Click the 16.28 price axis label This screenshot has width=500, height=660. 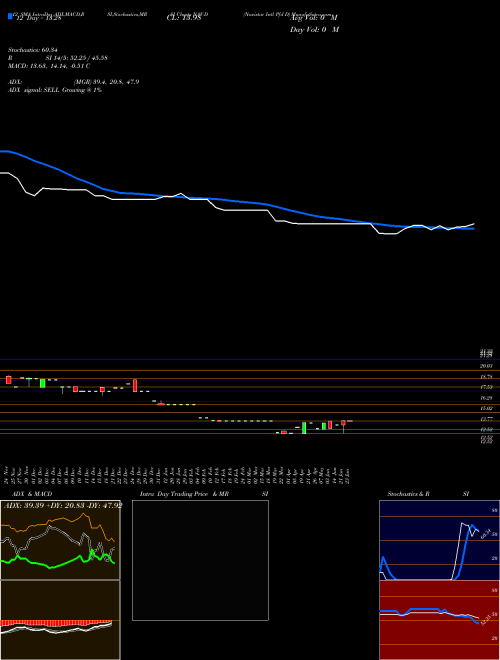click(x=487, y=398)
